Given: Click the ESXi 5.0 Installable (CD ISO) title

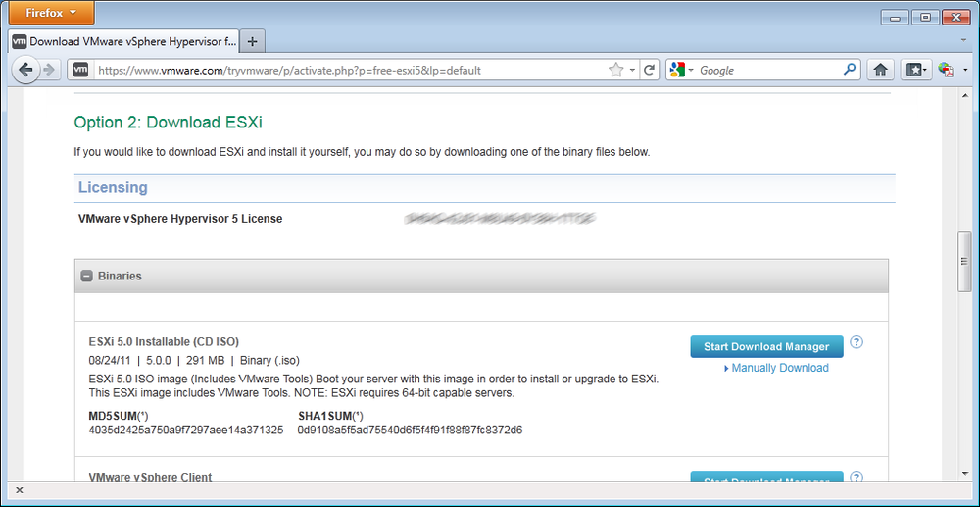Looking at the screenshot, I should pyautogui.click(x=164, y=341).
